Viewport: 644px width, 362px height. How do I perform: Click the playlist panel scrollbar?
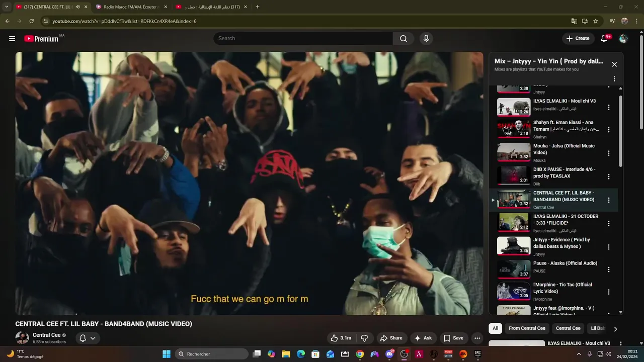[x=620, y=131]
